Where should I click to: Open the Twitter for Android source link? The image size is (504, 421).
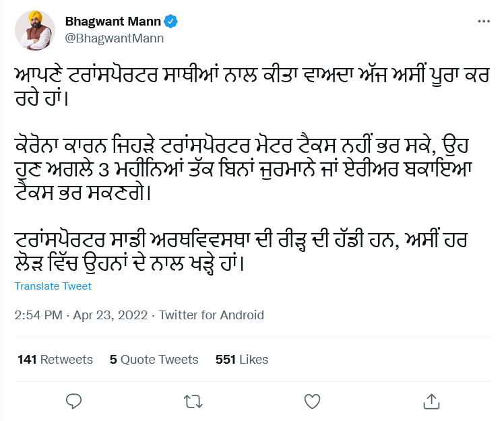point(212,315)
